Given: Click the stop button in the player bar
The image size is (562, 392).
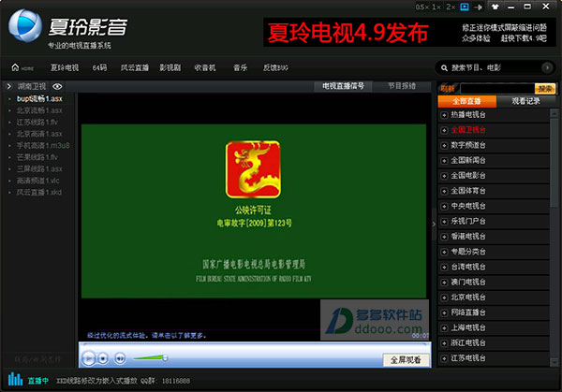Looking at the screenshot, I should tap(103, 358).
